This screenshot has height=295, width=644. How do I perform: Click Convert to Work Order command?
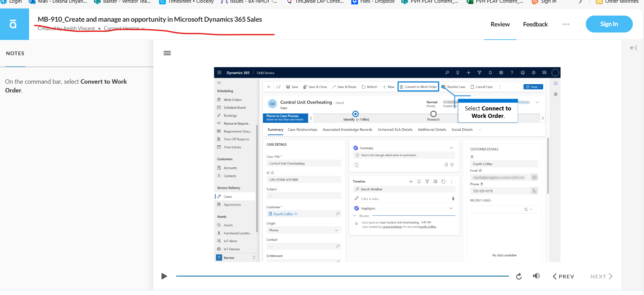[x=418, y=87]
